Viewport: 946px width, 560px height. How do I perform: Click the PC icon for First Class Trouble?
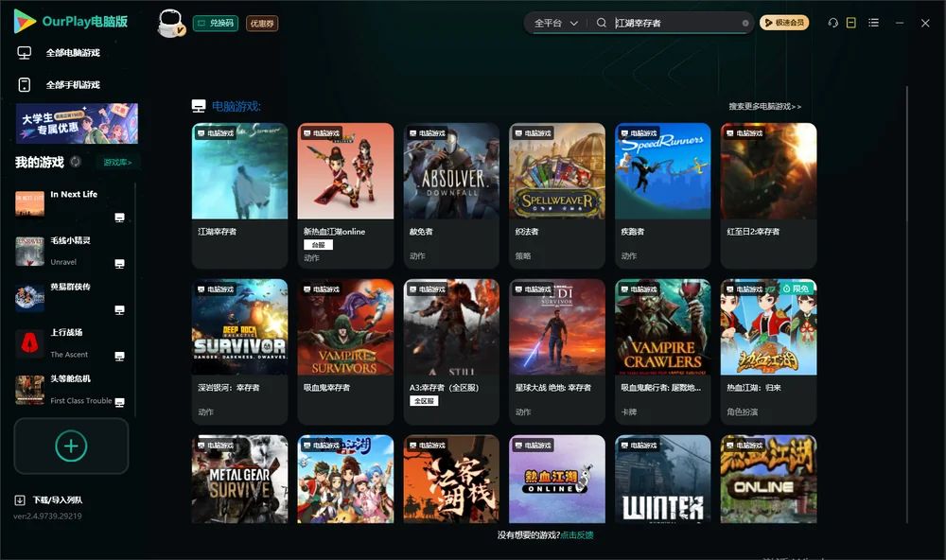pyautogui.click(x=119, y=403)
